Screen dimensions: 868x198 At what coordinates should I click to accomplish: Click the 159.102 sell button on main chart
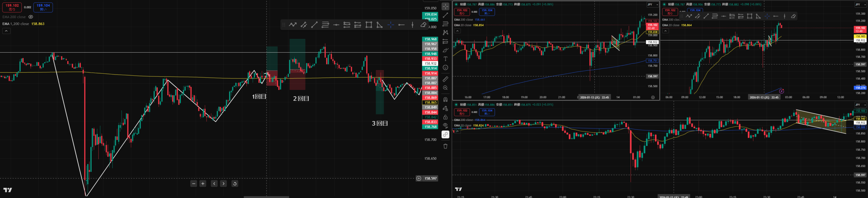tap(12, 7)
